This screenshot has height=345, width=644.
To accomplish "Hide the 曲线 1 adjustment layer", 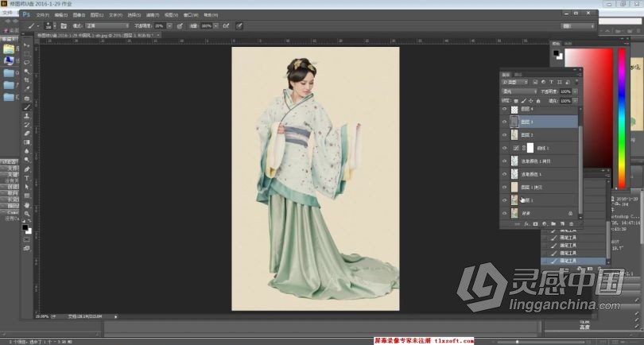I will tap(505, 148).
